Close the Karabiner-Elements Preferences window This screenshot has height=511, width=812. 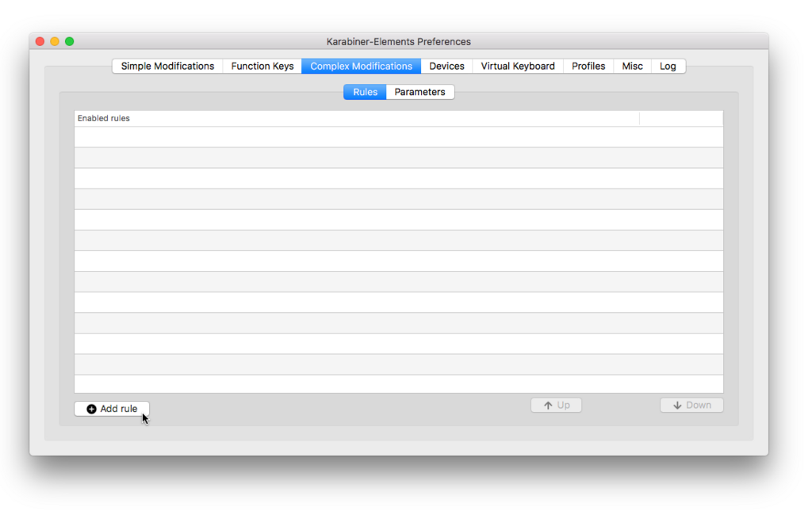coord(40,41)
